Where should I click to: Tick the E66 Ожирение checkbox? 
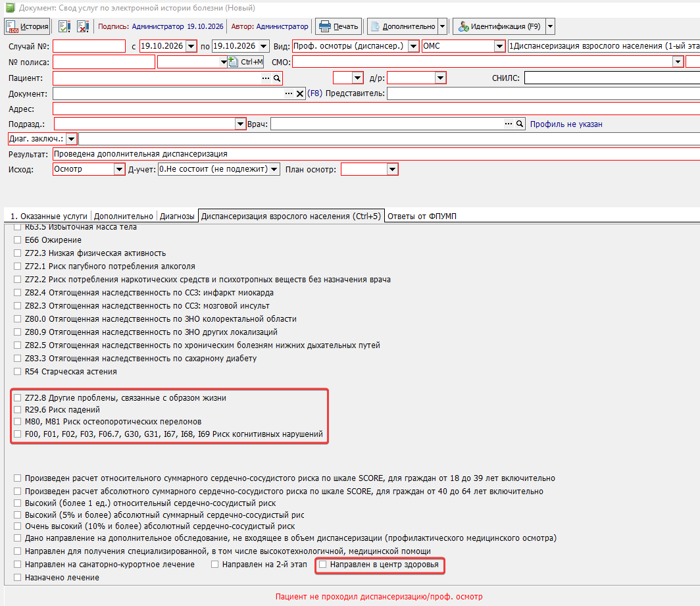click(17, 240)
